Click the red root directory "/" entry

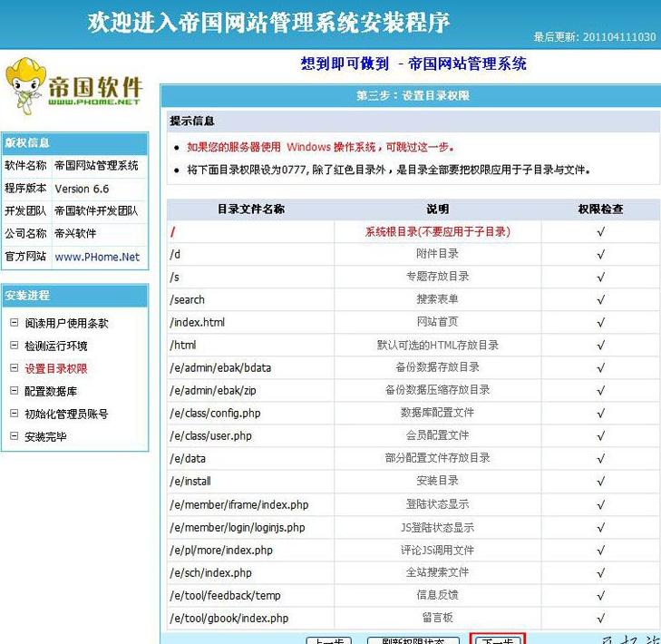click(x=172, y=232)
